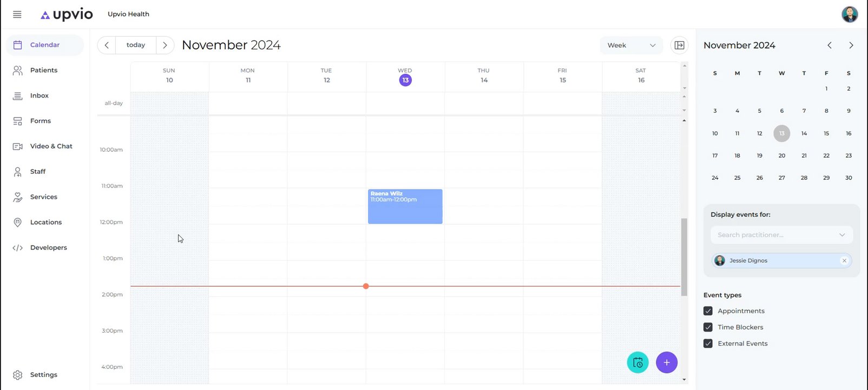Click the teal calendar clock icon
The height and width of the screenshot is (390, 868).
coord(637,362)
